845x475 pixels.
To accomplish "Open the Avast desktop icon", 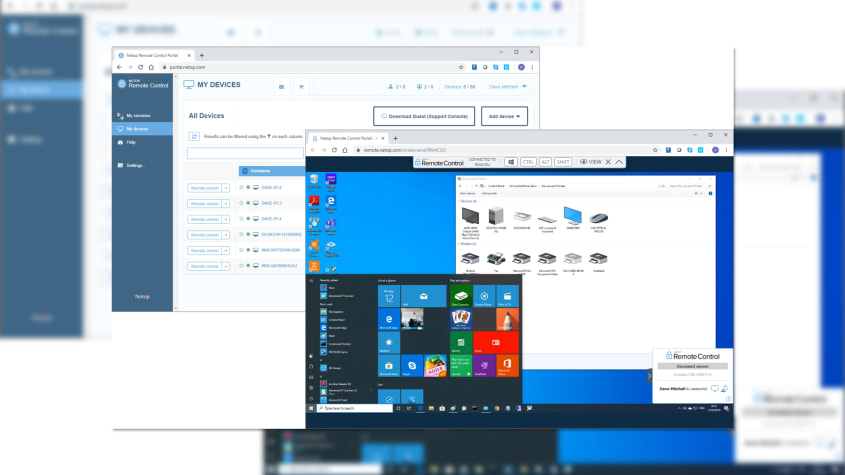I will (x=314, y=248).
